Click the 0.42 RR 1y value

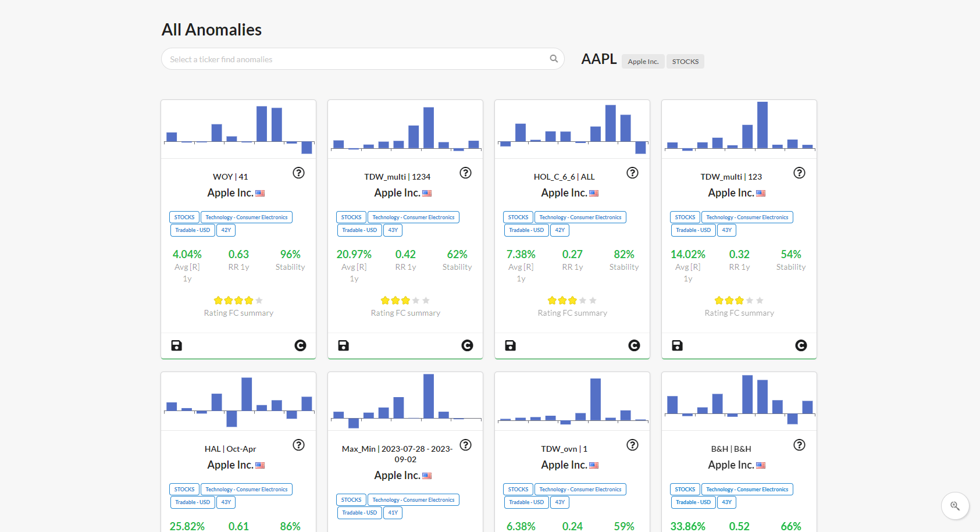pyautogui.click(x=405, y=254)
